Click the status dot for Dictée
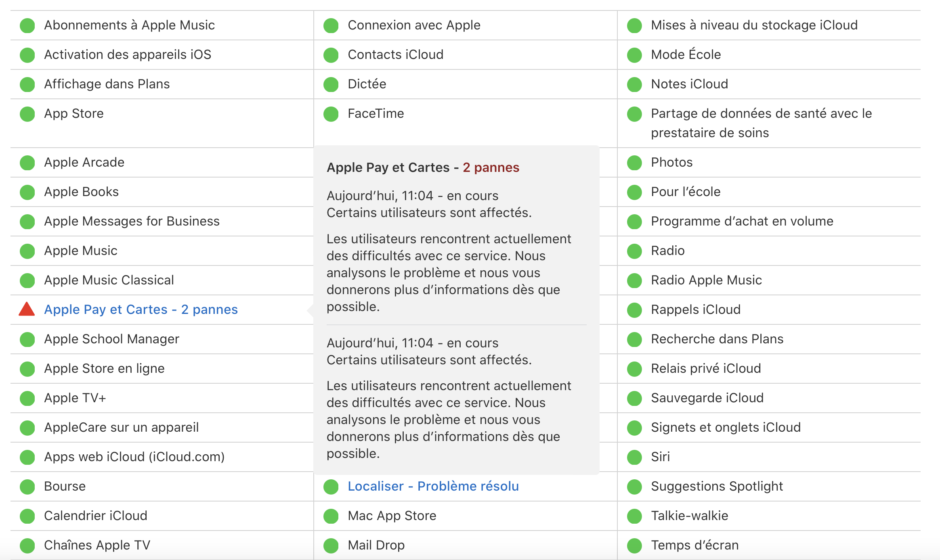Screen dimensions: 940x560 331,84
